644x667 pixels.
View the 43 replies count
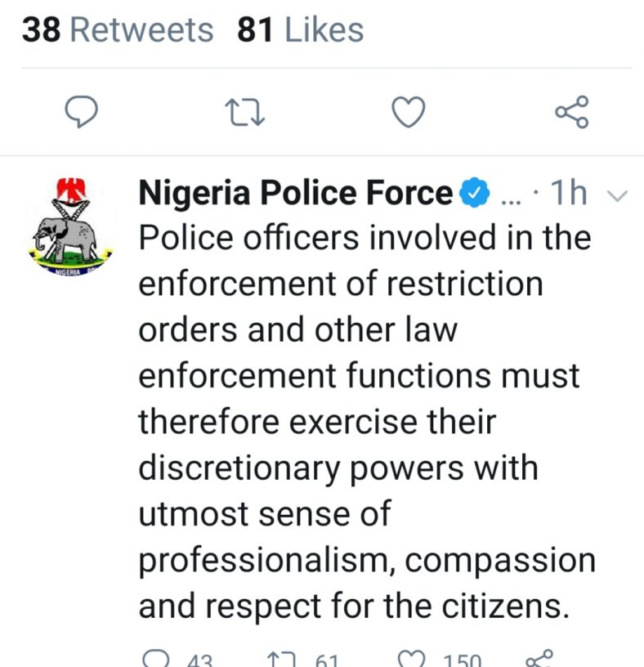(200, 660)
